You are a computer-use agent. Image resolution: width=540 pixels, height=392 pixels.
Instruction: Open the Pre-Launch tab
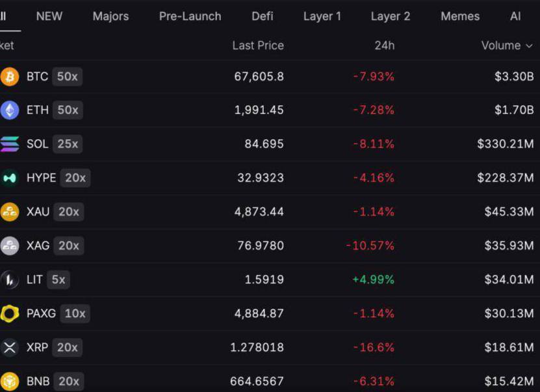click(x=190, y=16)
